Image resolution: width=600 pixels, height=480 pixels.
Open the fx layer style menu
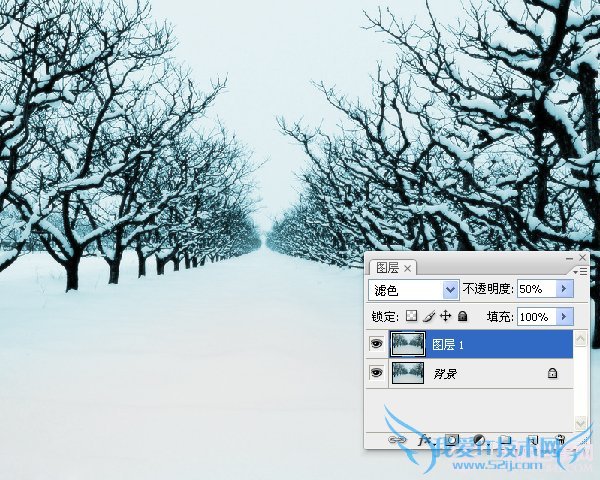425,440
